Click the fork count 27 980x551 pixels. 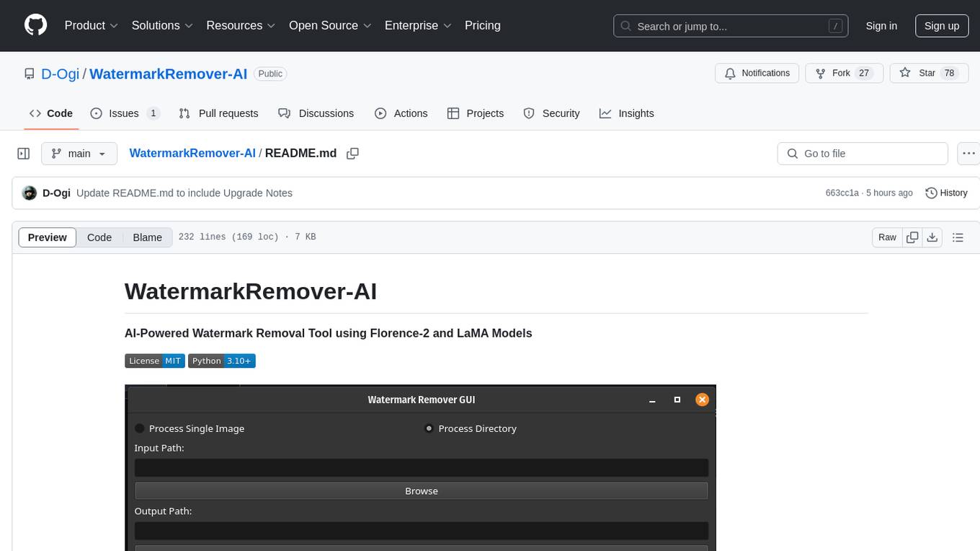865,73
